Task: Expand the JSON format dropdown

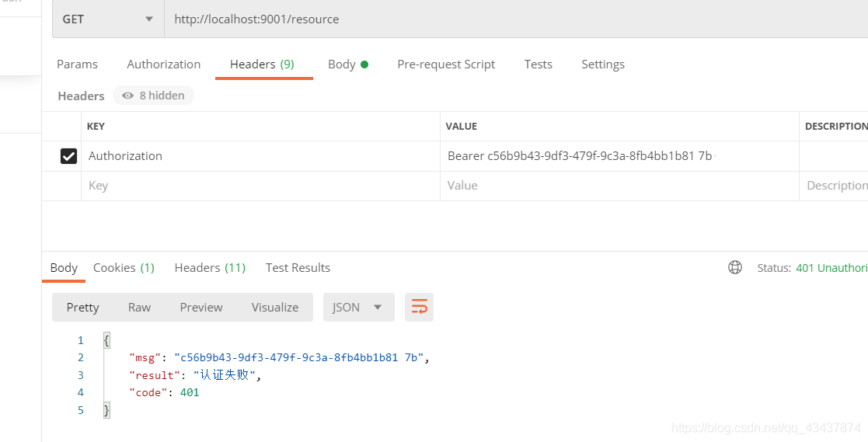Action: point(358,308)
